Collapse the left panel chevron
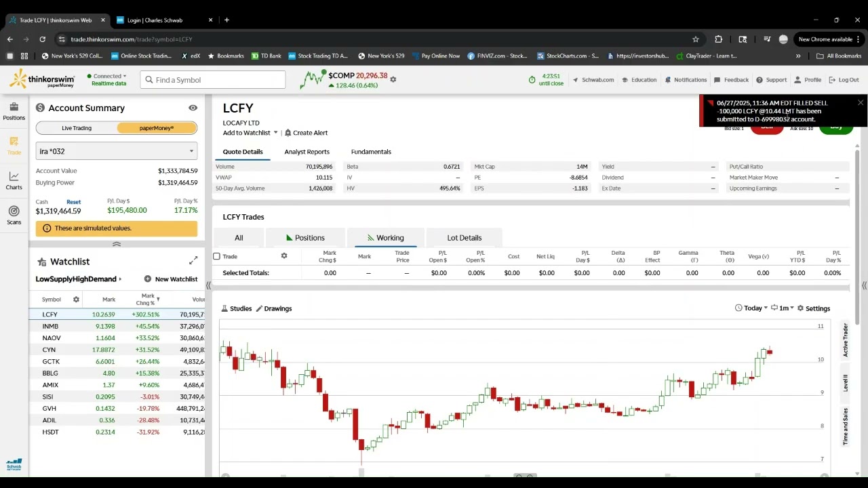This screenshot has height=488, width=868. [x=208, y=285]
